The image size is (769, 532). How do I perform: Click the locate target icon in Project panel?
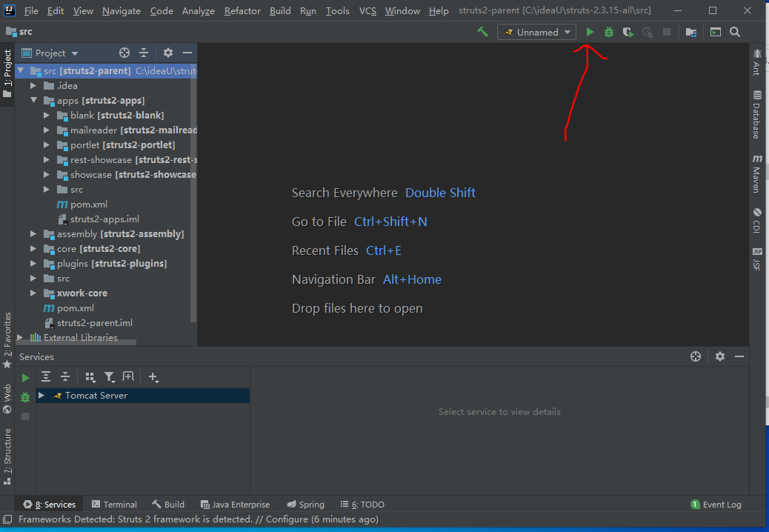click(124, 53)
